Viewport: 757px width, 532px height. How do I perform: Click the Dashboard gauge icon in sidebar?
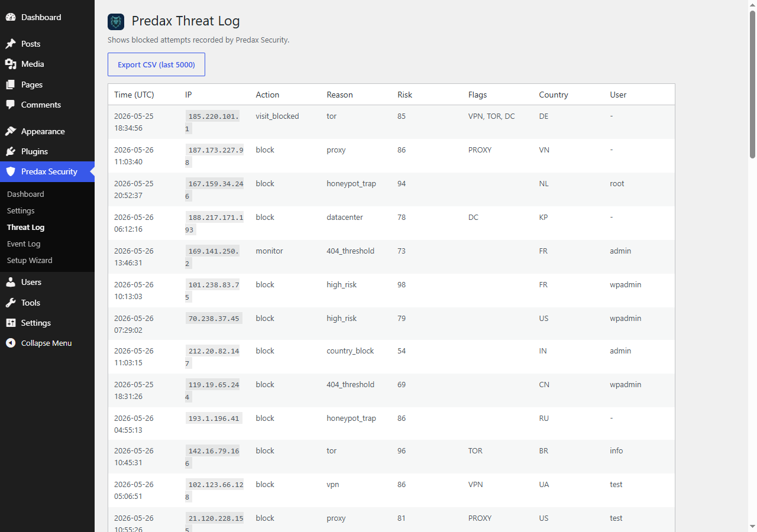click(x=11, y=17)
